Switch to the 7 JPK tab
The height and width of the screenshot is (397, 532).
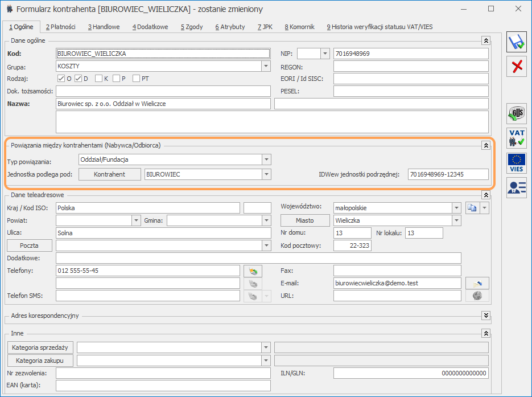265,27
